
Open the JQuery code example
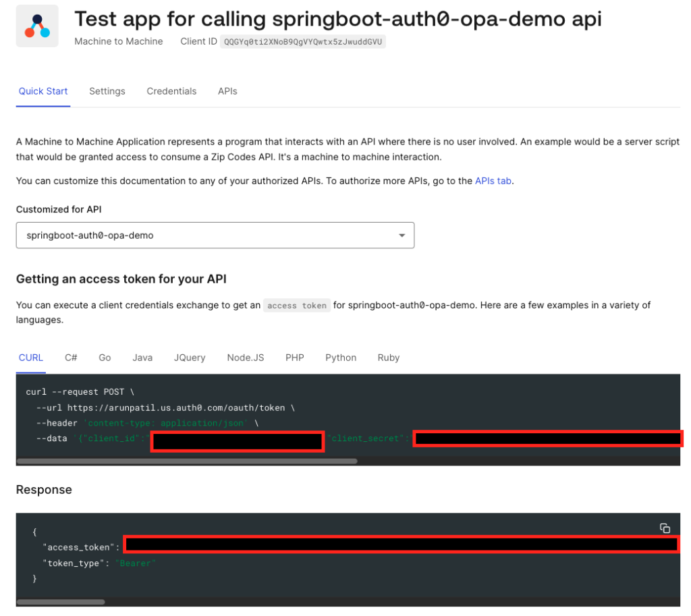pos(190,358)
